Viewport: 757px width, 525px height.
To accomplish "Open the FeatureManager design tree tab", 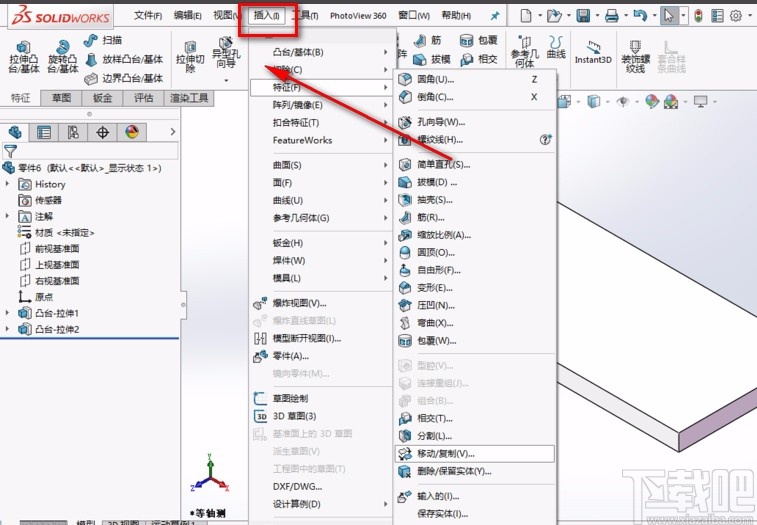I will tap(15, 132).
